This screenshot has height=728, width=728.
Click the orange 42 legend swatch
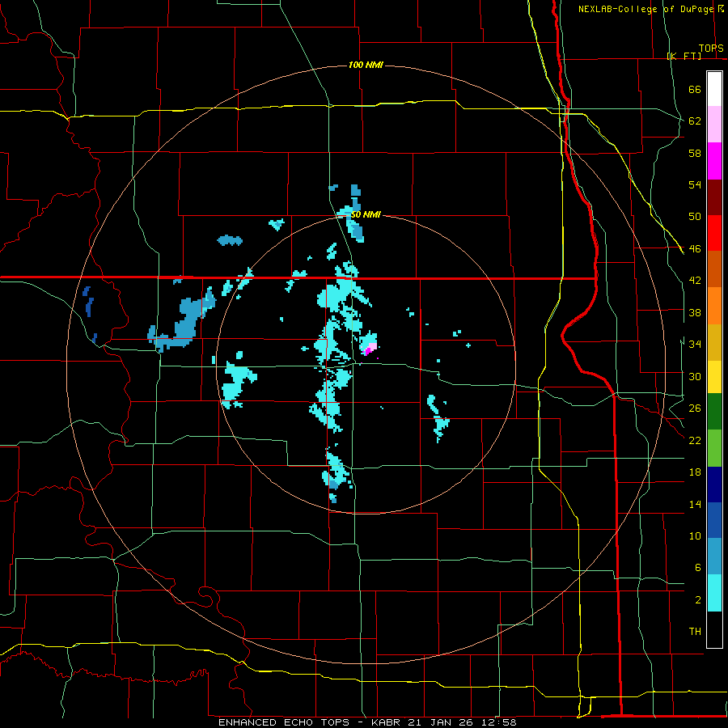click(x=714, y=306)
